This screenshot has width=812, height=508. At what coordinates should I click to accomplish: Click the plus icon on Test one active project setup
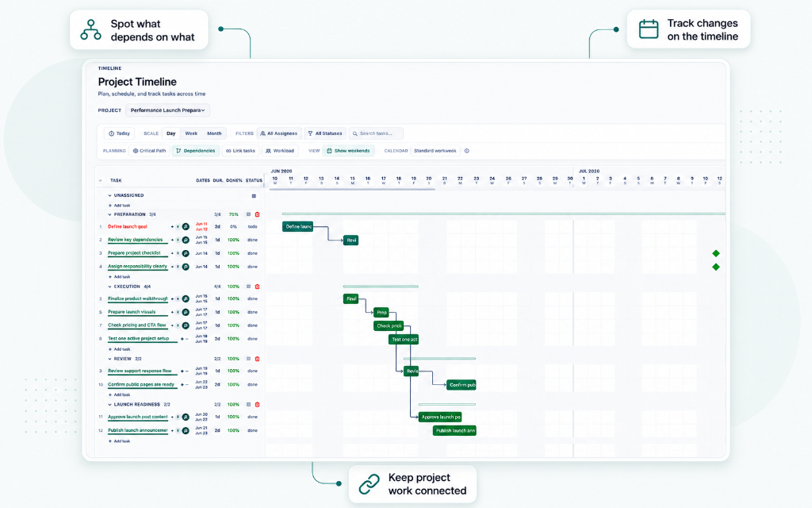pyautogui.click(x=182, y=339)
